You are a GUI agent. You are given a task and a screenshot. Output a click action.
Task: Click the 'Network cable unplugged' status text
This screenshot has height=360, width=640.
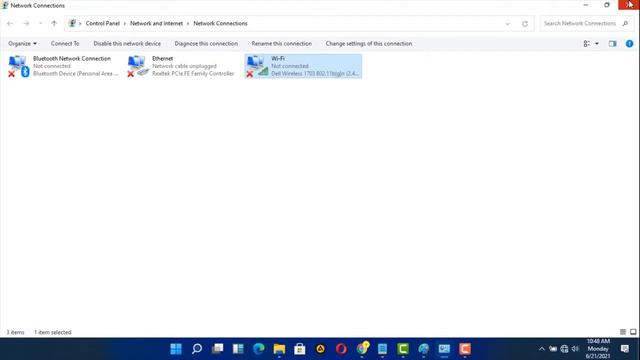(x=184, y=66)
